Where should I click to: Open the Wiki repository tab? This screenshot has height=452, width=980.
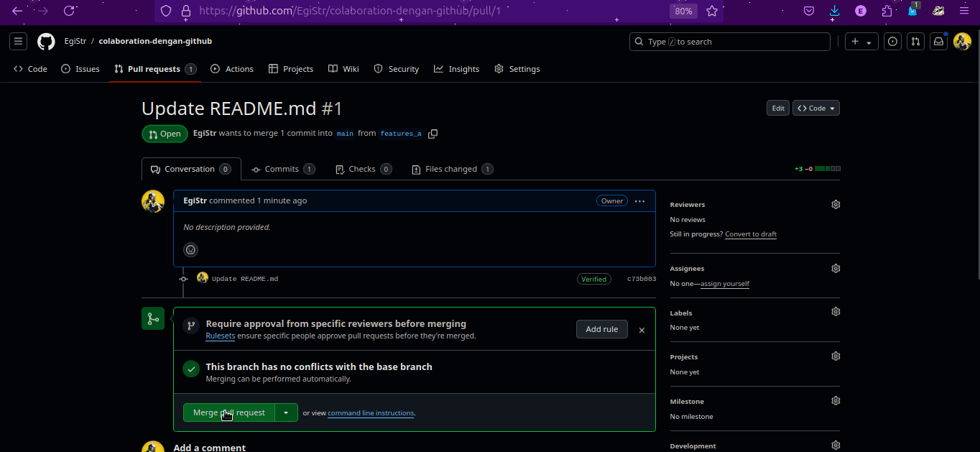343,69
